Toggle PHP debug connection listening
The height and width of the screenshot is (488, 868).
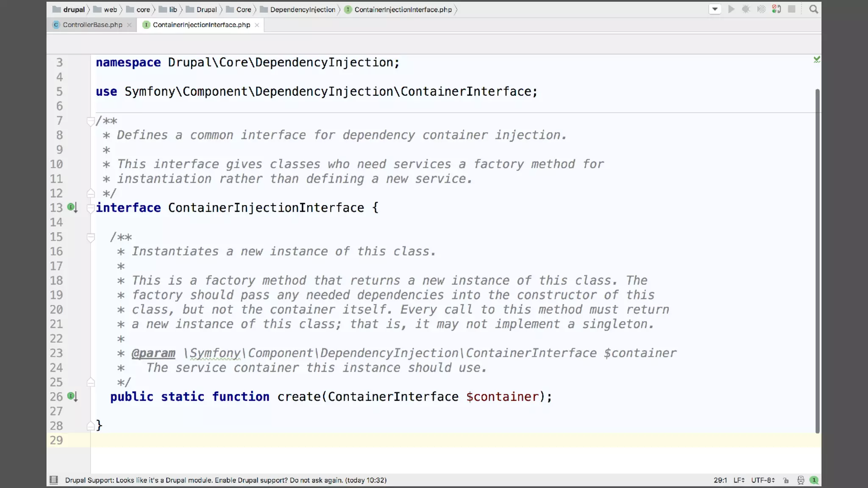click(776, 9)
